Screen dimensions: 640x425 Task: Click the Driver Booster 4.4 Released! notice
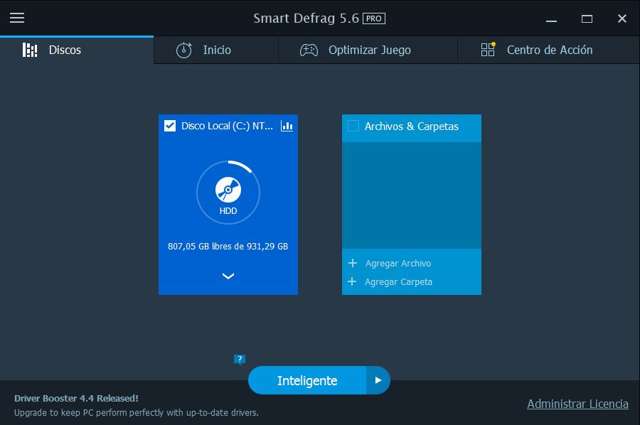76,398
